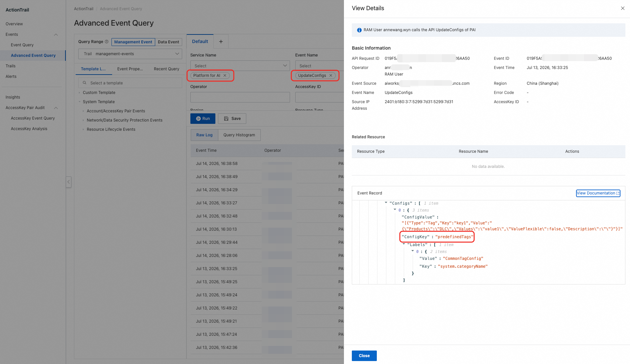This screenshot has width=630, height=364.
Task: Select log row Jul 14, 2026, 16:38:58
Action: [x=267, y=164]
